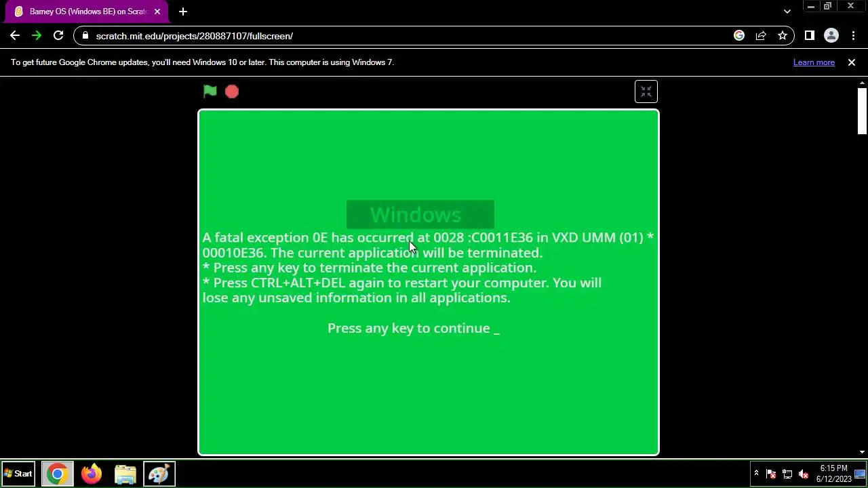Open File Explorer folder from taskbar
This screenshot has width=868, height=488.
[125, 474]
